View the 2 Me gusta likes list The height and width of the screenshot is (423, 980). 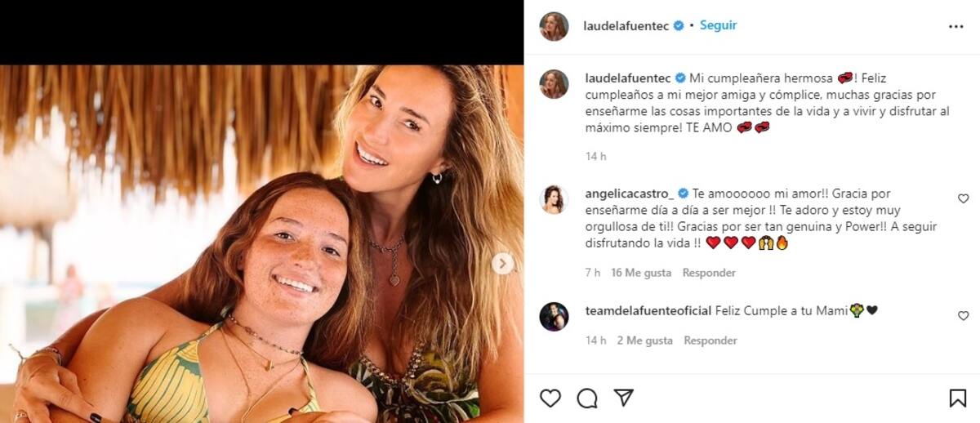[x=645, y=341]
